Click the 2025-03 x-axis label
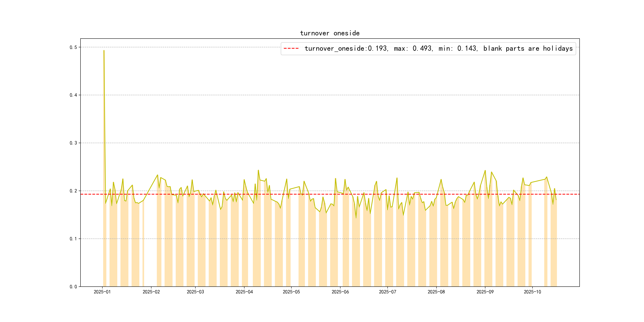This screenshot has height=322, width=644. pyautogui.click(x=195, y=292)
